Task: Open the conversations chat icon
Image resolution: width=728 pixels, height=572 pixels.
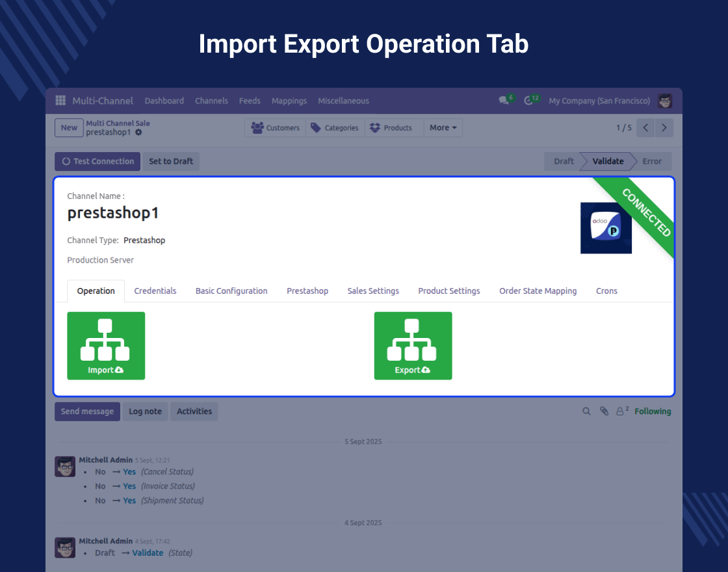Action: 503,101
